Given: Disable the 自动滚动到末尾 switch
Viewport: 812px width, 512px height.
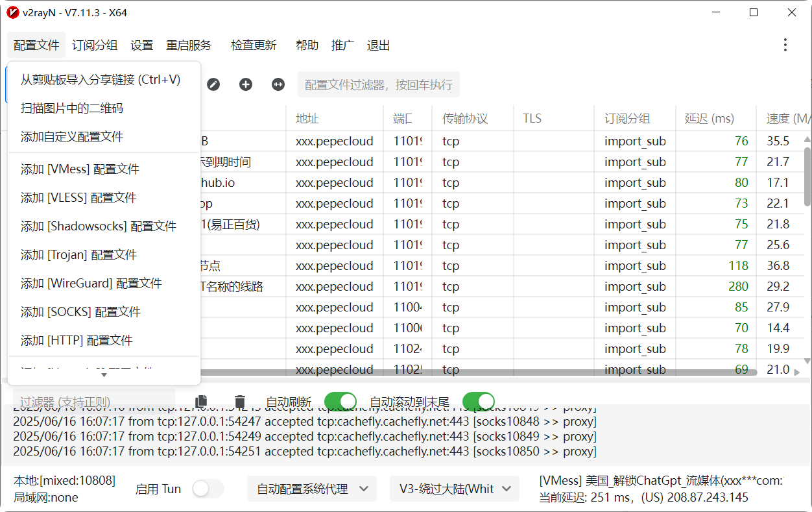Looking at the screenshot, I should pyautogui.click(x=478, y=402).
